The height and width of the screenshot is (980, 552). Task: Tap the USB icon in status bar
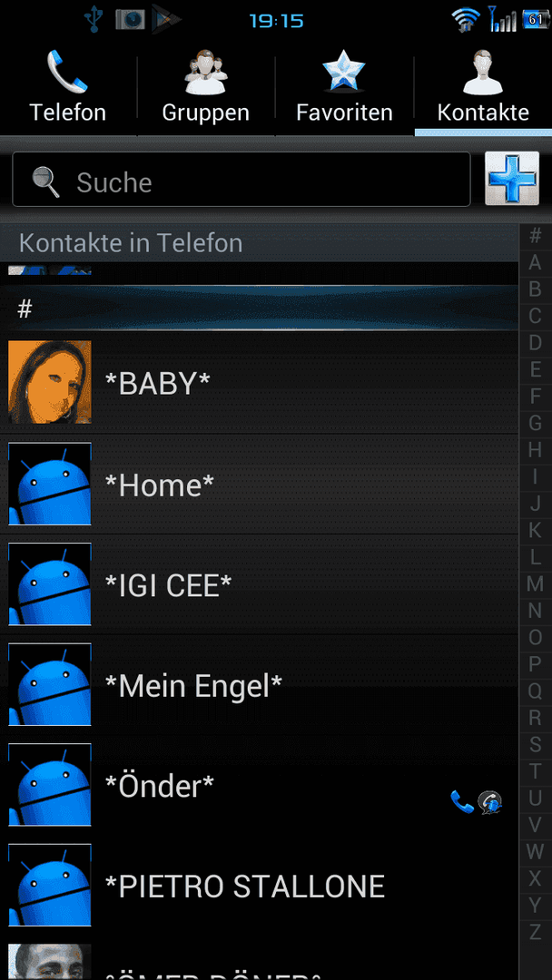(94, 19)
